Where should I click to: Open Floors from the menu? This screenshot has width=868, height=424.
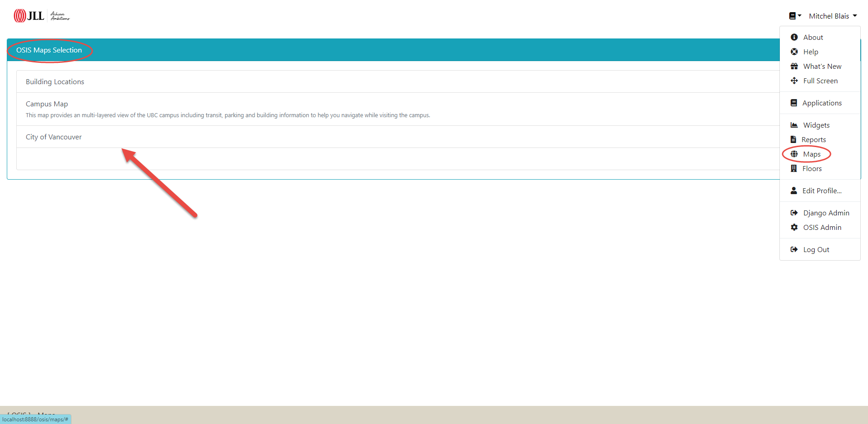pyautogui.click(x=812, y=168)
